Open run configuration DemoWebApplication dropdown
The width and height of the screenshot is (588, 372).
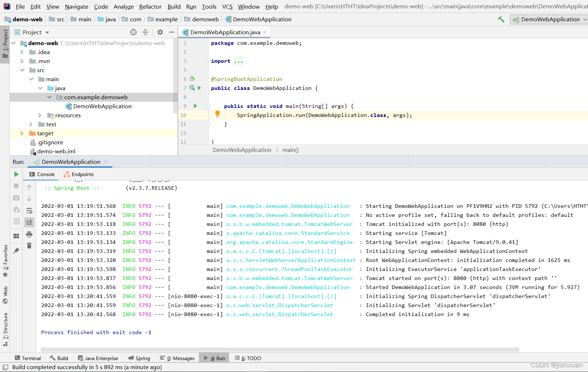point(549,19)
